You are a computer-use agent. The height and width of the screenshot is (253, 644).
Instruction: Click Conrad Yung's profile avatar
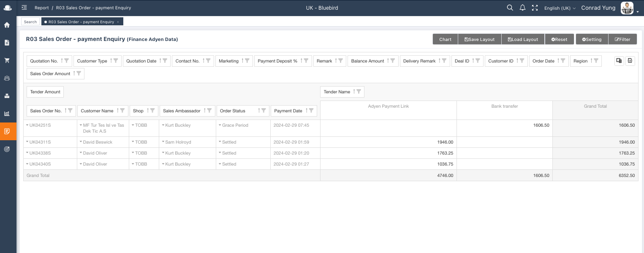tap(627, 8)
